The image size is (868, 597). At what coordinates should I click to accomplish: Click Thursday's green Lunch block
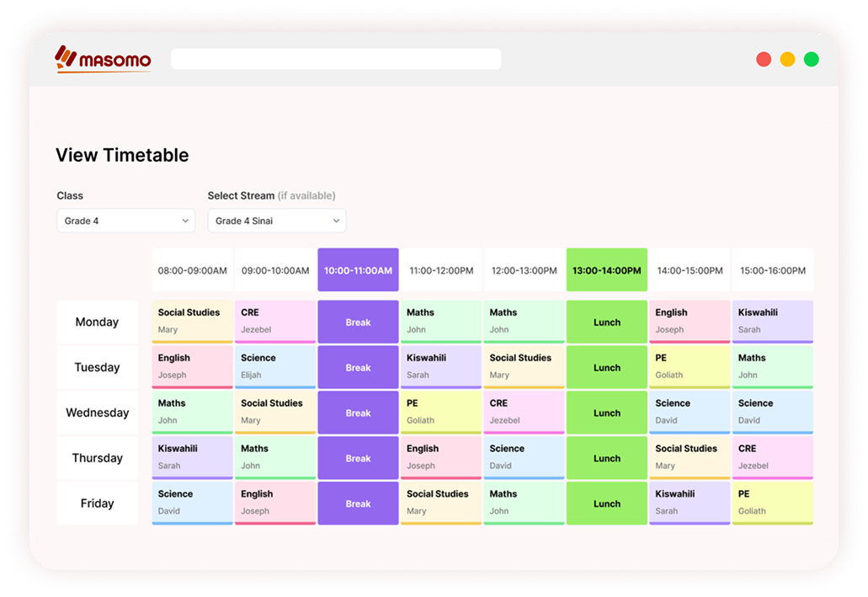(x=606, y=458)
